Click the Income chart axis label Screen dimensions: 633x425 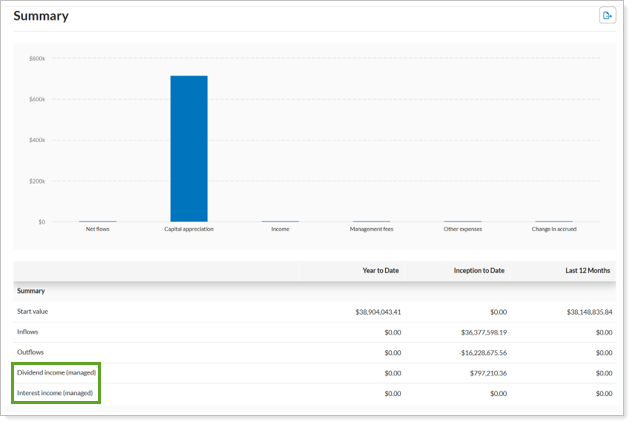click(x=280, y=229)
